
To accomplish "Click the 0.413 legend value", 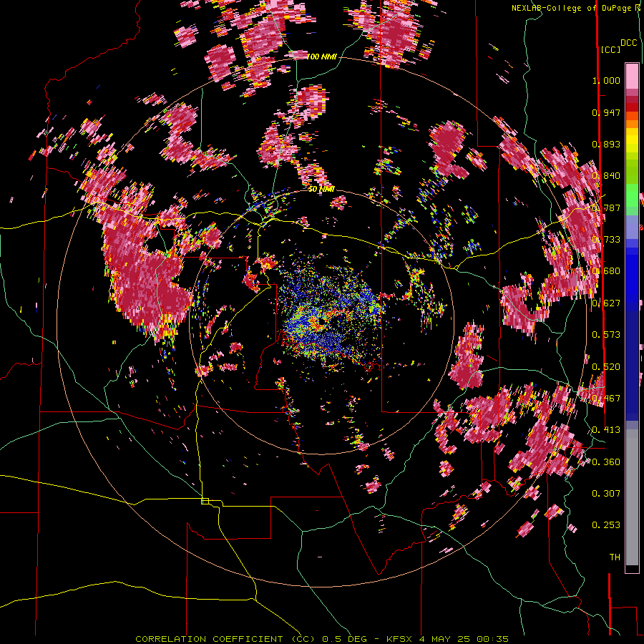I will point(606,430).
